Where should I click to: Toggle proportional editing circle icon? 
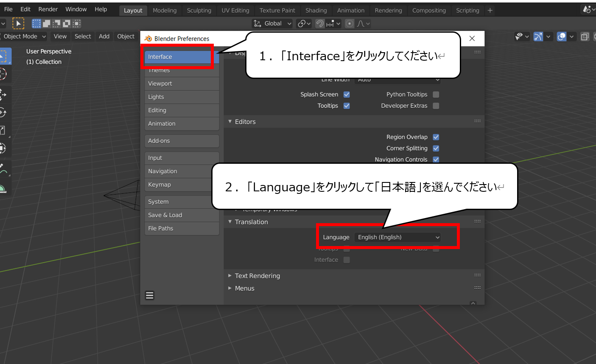(x=350, y=24)
